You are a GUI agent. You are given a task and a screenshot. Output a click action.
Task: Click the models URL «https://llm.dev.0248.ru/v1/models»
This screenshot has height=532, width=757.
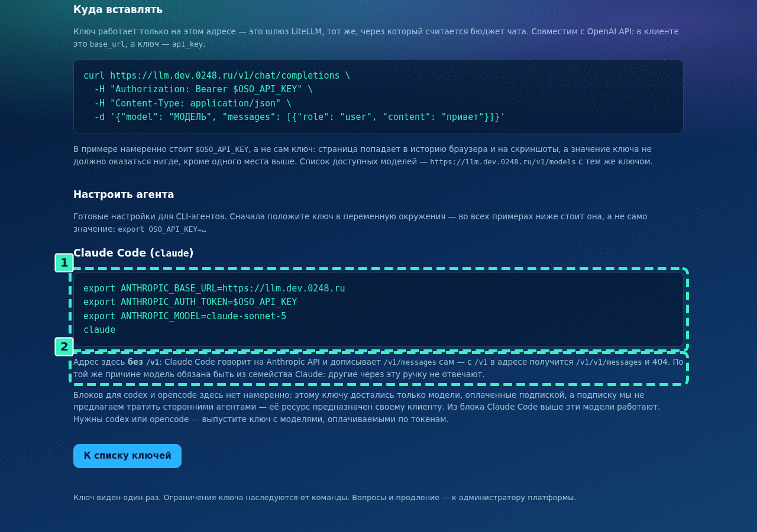[503, 162]
